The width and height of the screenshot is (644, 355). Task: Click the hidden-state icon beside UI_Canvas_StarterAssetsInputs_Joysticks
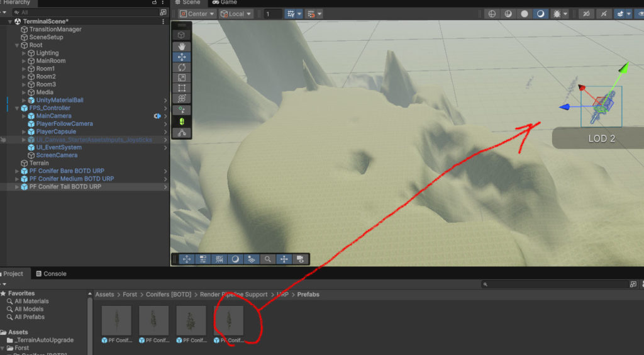pyautogui.click(x=3, y=140)
